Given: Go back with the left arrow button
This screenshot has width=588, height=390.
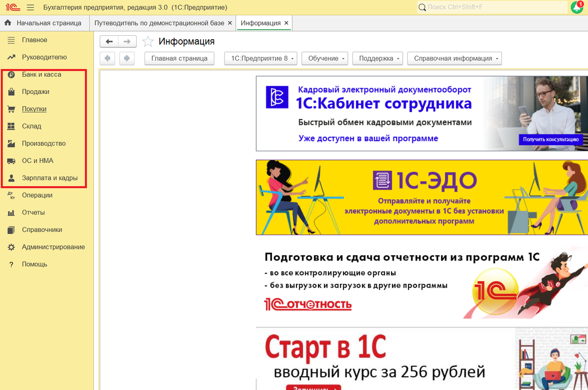Looking at the screenshot, I should [109, 42].
